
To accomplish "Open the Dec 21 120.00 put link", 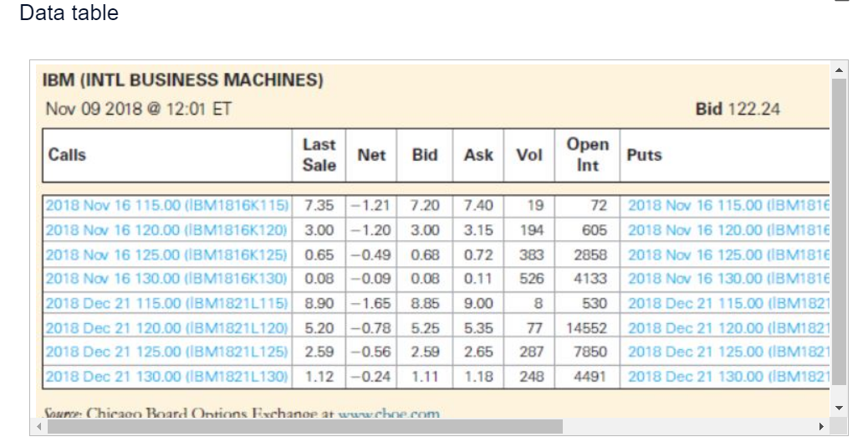I will tap(728, 328).
